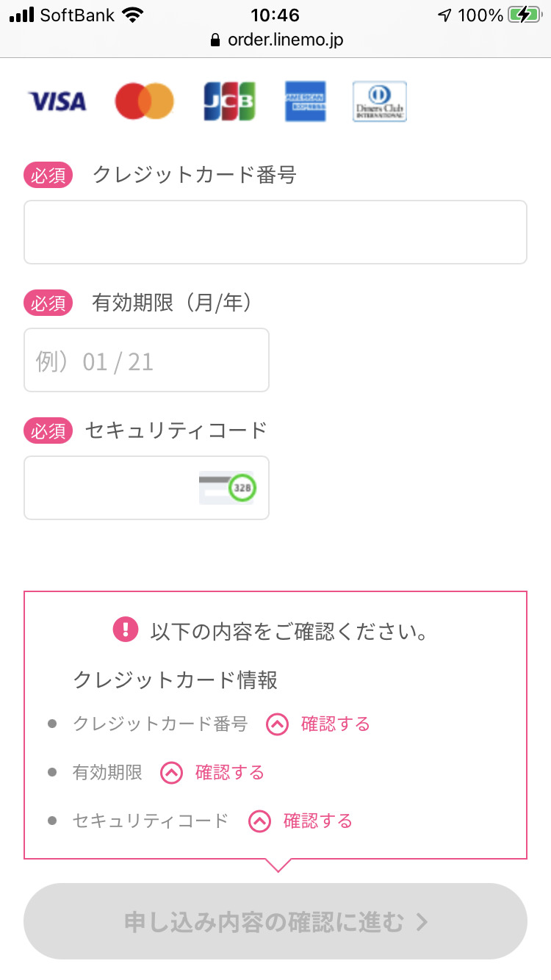The width and height of the screenshot is (551, 980).
Task: Click the American Express logo
Action: click(x=306, y=101)
